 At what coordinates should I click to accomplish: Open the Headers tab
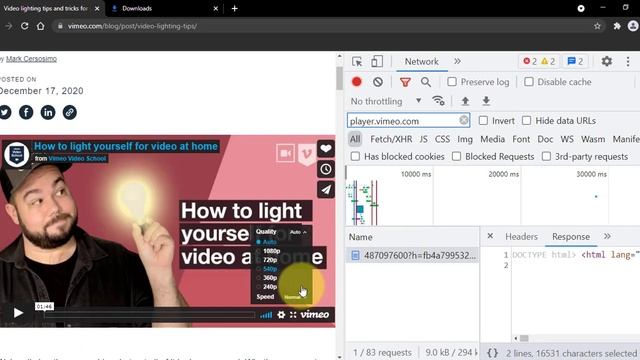click(521, 236)
